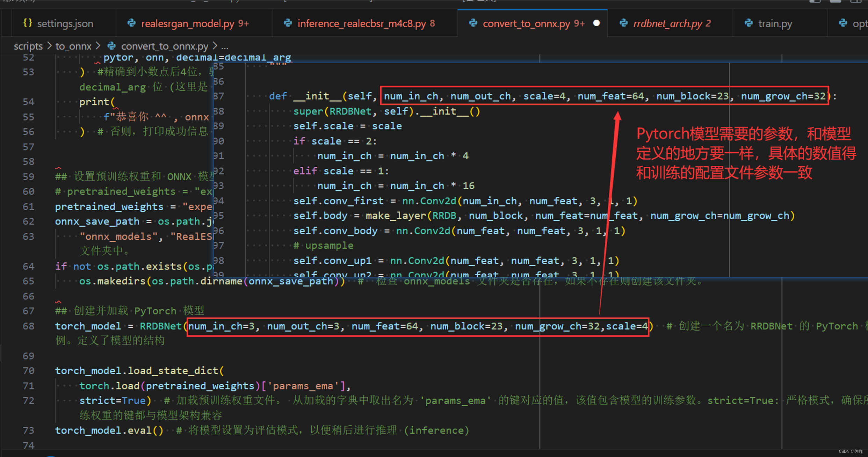Expand to_onnx breadcrumb folder
Image resolution: width=868 pixels, height=457 pixels.
click(x=80, y=44)
